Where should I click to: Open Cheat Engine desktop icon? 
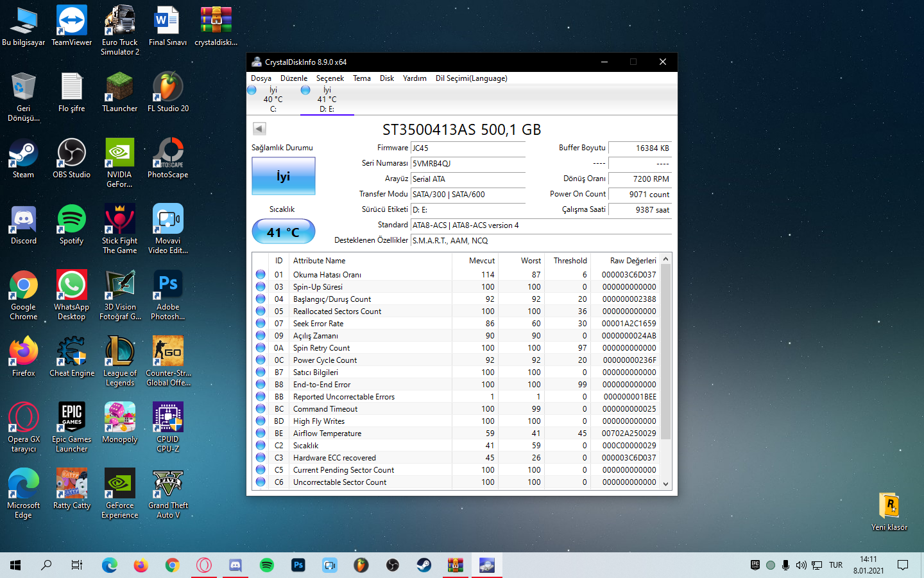(72, 358)
